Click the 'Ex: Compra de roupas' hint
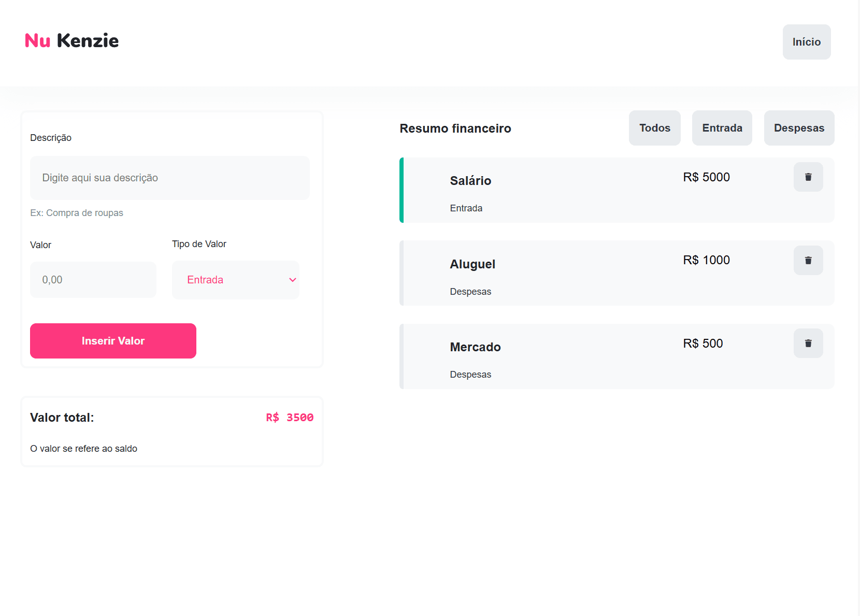 click(x=77, y=213)
